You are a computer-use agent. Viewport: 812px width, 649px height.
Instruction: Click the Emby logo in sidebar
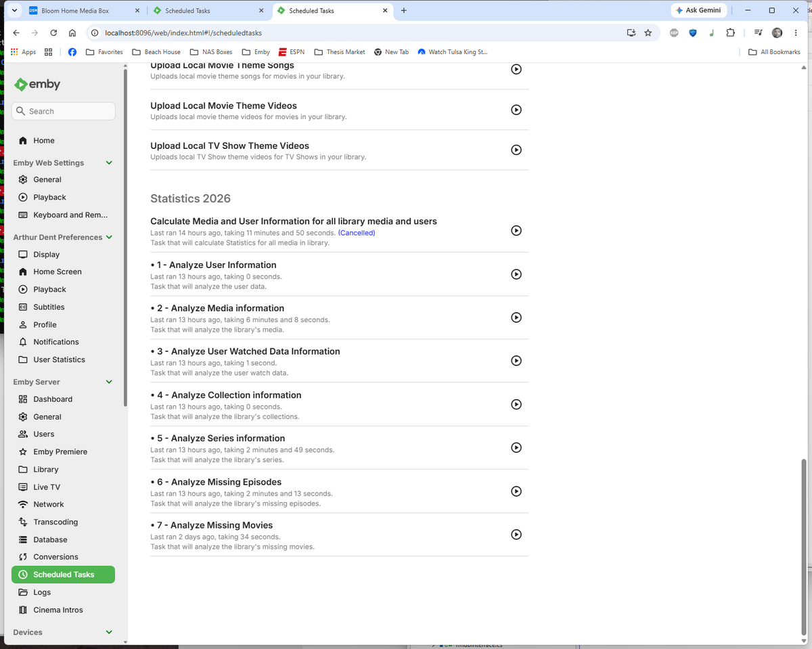[38, 85]
